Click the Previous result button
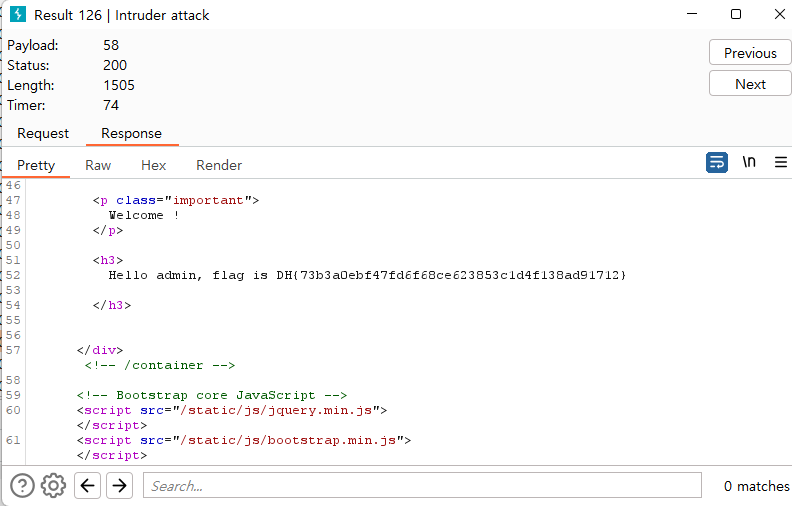Image resolution: width=792 pixels, height=506 pixels. [x=750, y=53]
